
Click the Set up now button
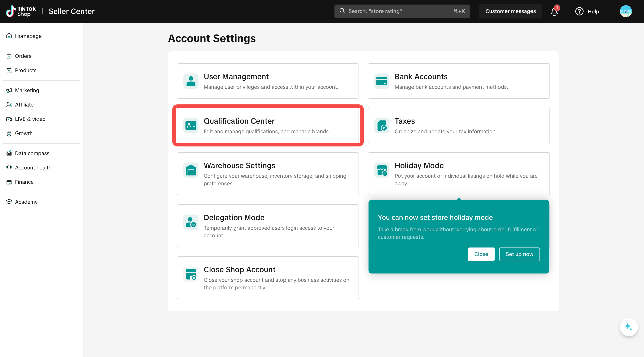click(519, 254)
